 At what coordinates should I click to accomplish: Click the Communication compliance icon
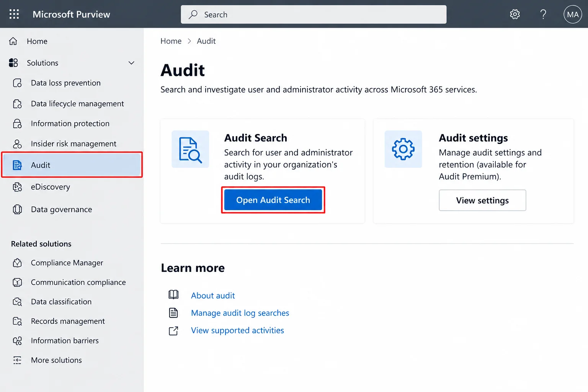pos(17,283)
